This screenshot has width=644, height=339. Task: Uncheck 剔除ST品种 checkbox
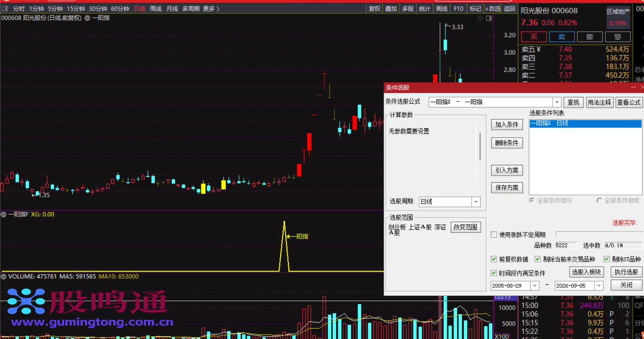pyautogui.click(x=607, y=259)
